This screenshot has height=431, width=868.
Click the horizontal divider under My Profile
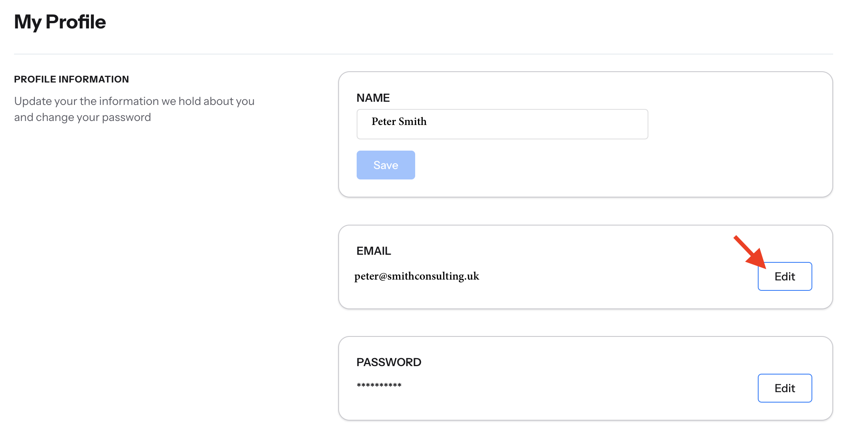[x=423, y=54]
